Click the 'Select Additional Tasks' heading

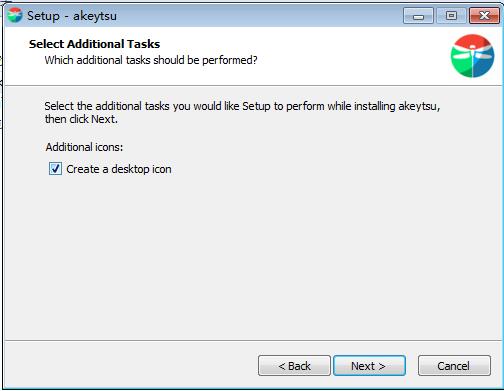tap(94, 44)
